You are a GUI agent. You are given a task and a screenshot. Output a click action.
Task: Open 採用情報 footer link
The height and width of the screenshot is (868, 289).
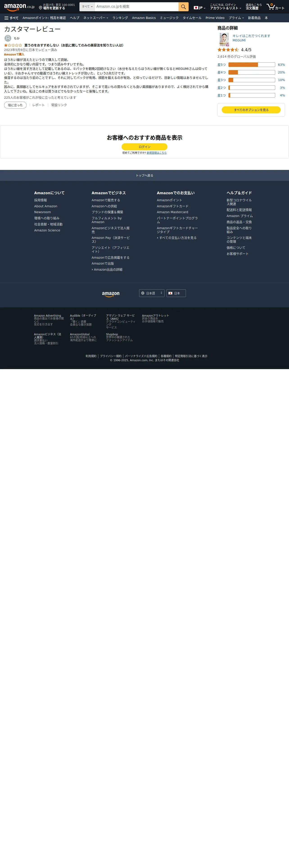coord(40,200)
